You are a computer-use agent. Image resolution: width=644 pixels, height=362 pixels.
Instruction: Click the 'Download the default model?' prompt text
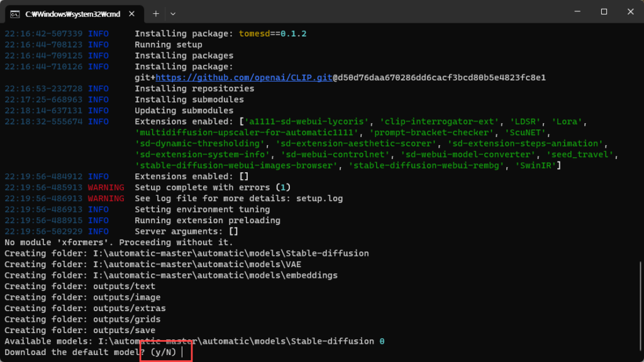[74, 352]
